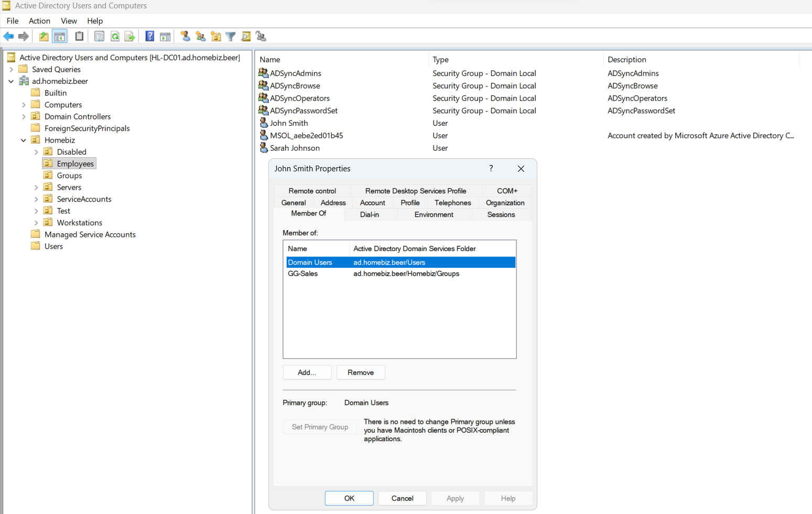Open the Remote Desktop Services Profile tab
812x514 pixels.
pos(416,191)
